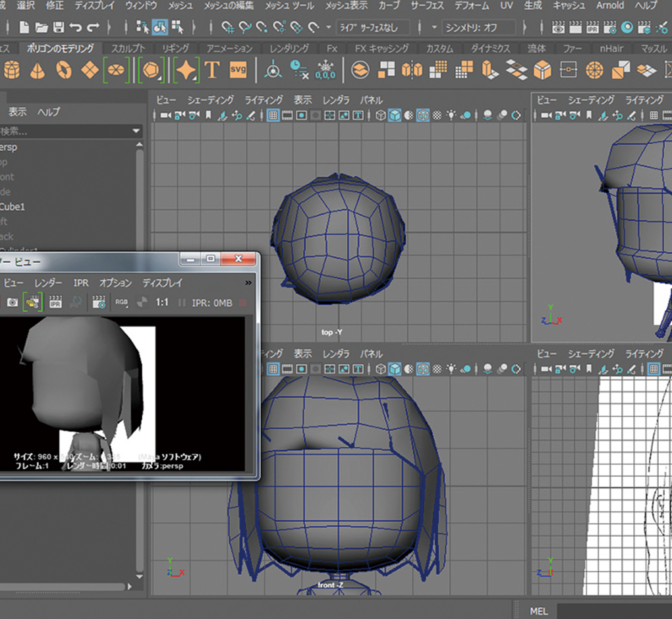Open the live surface dropdown field

372,28
